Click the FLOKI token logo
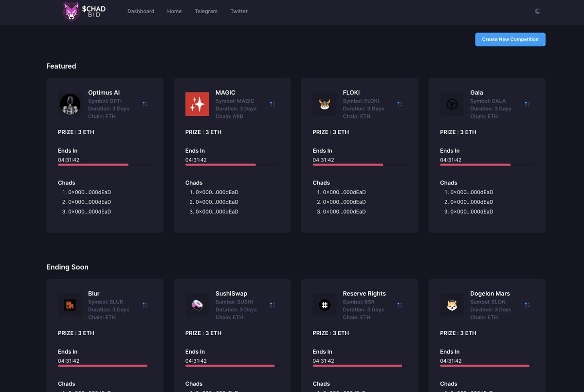 tap(325, 104)
